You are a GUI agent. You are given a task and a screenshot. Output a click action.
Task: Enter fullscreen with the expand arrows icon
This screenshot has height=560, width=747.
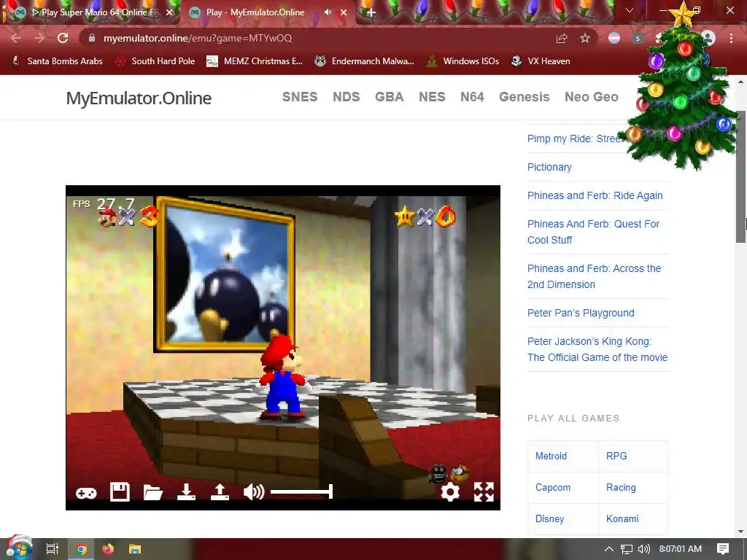pyautogui.click(x=484, y=492)
